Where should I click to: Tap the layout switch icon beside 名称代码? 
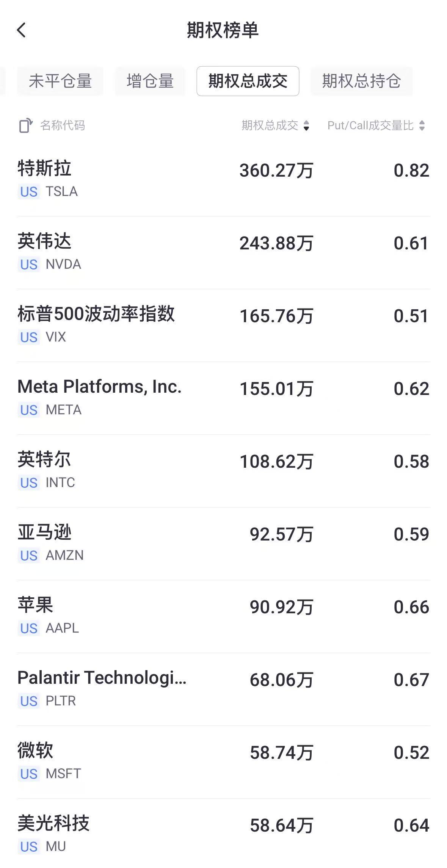pos(25,125)
